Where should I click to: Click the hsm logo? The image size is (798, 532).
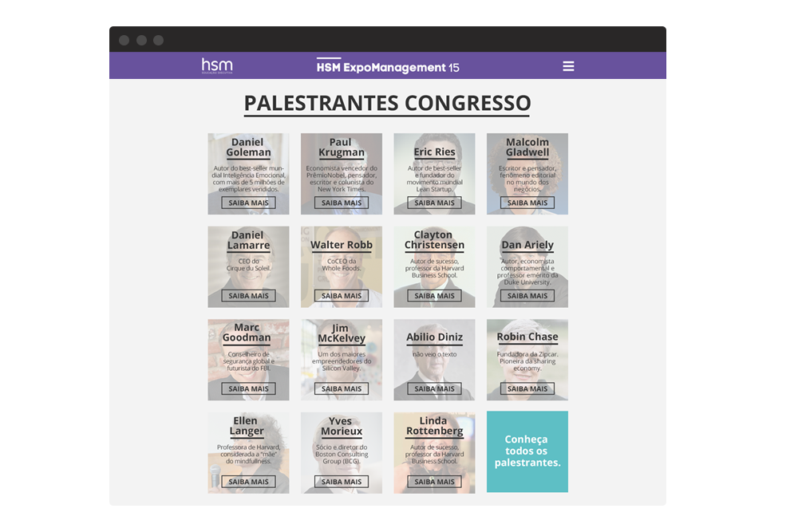tap(217, 66)
